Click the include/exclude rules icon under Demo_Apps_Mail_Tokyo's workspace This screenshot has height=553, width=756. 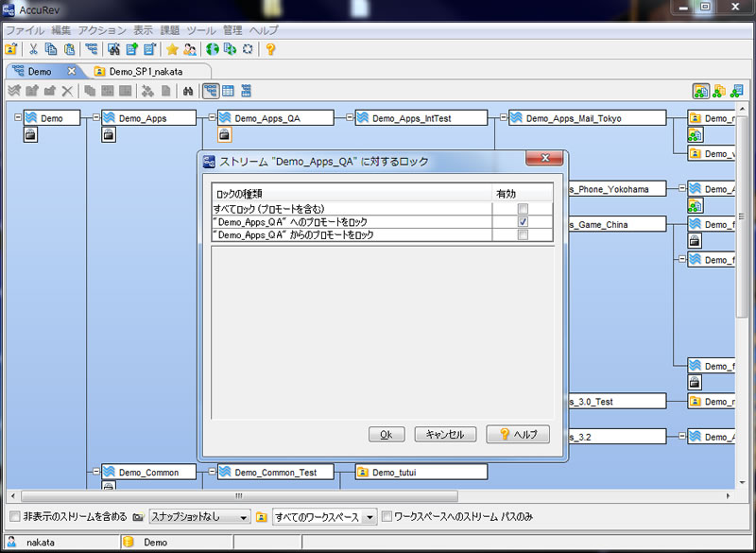[695, 135]
